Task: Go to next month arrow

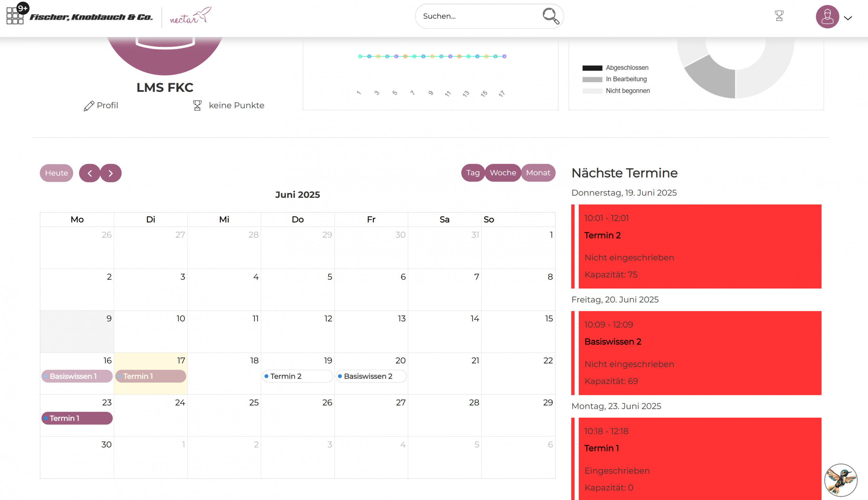Action: click(111, 173)
